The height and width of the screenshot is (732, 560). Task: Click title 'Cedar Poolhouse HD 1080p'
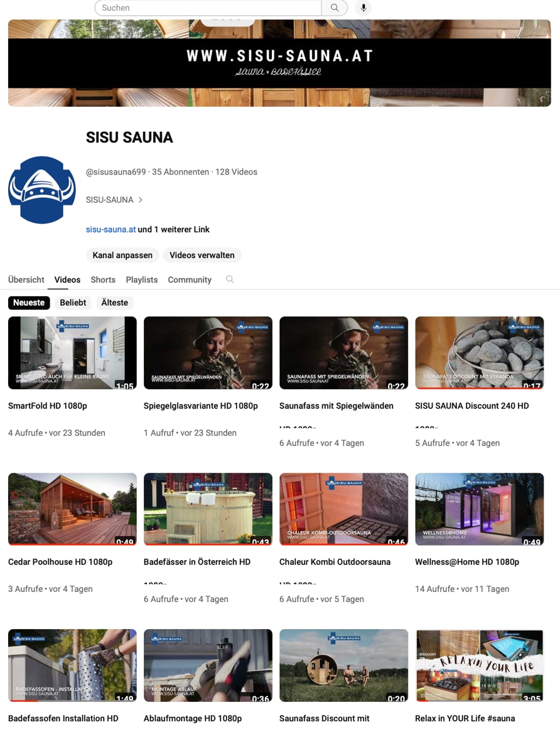click(60, 562)
